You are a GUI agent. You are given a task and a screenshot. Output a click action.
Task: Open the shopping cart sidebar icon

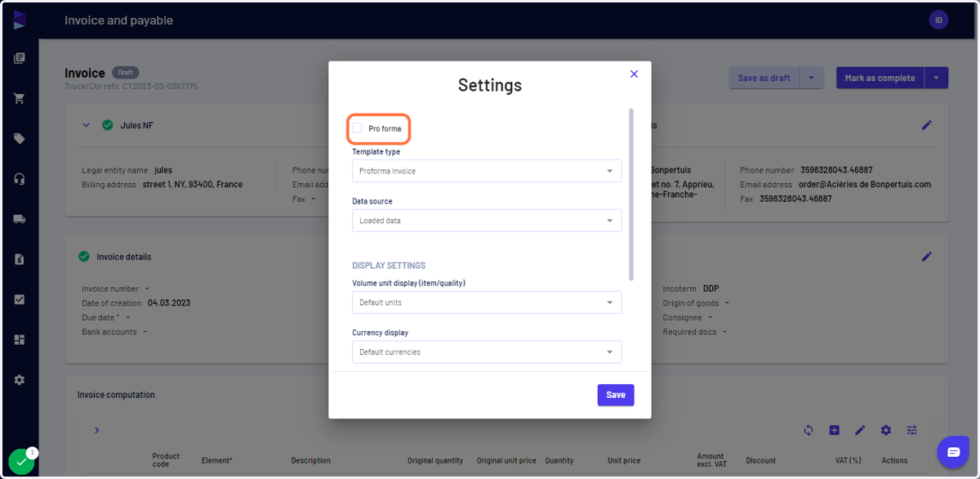tap(20, 98)
